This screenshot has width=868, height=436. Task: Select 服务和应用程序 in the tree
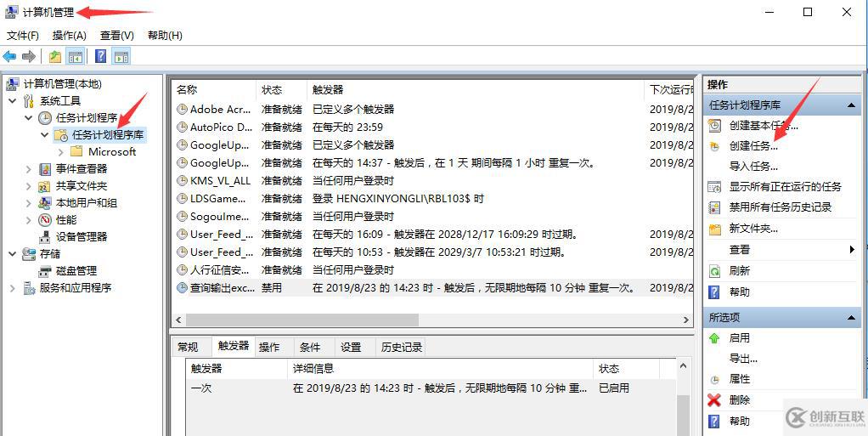[76, 288]
